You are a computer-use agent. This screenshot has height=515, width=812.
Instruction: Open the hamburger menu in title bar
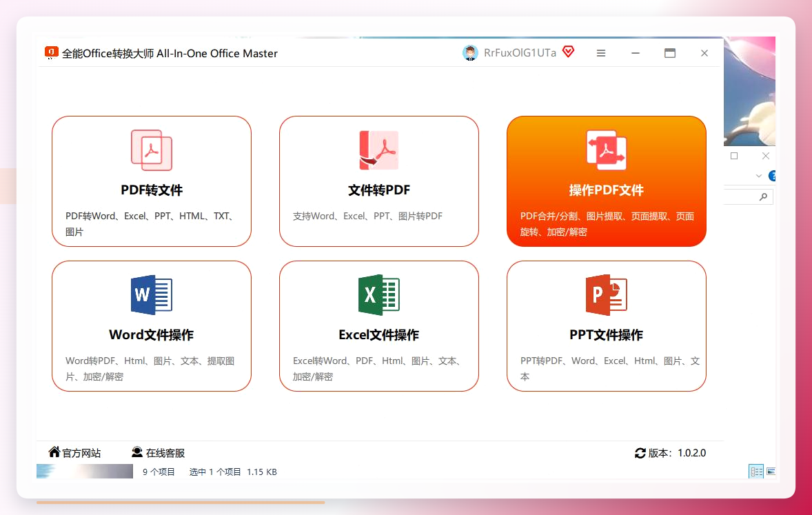pyautogui.click(x=600, y=53)
